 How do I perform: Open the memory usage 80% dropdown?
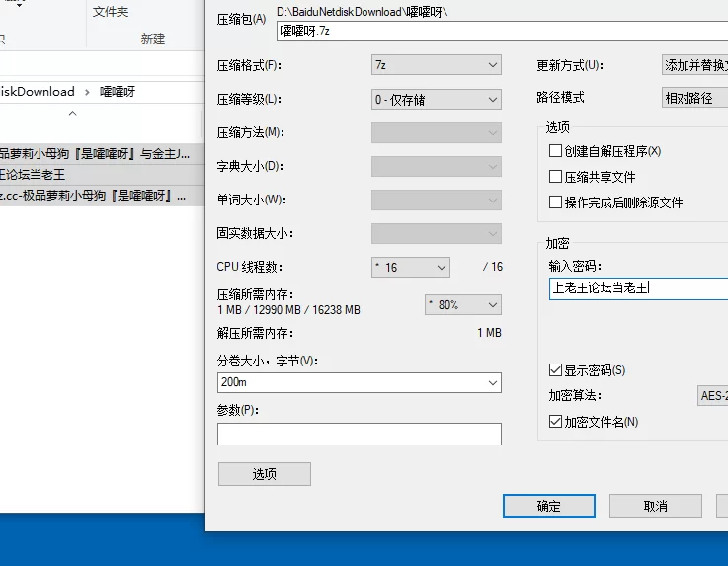tap(462, 304)
